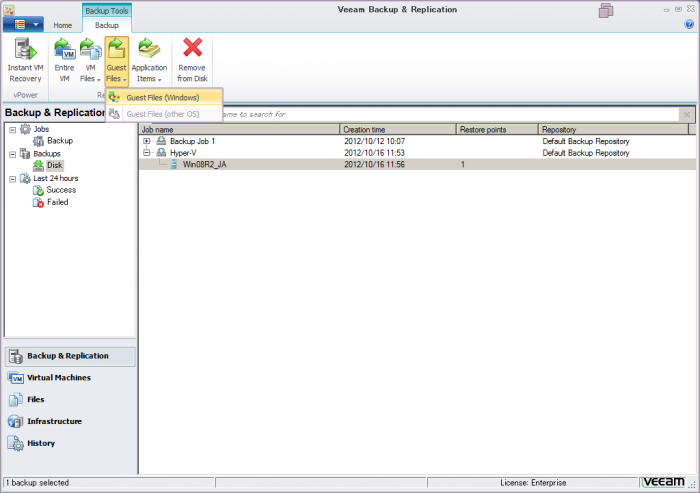This screenshot has height=493, width=700.
Task: Select the Backup Job 1 row
Action: [417, 141]
